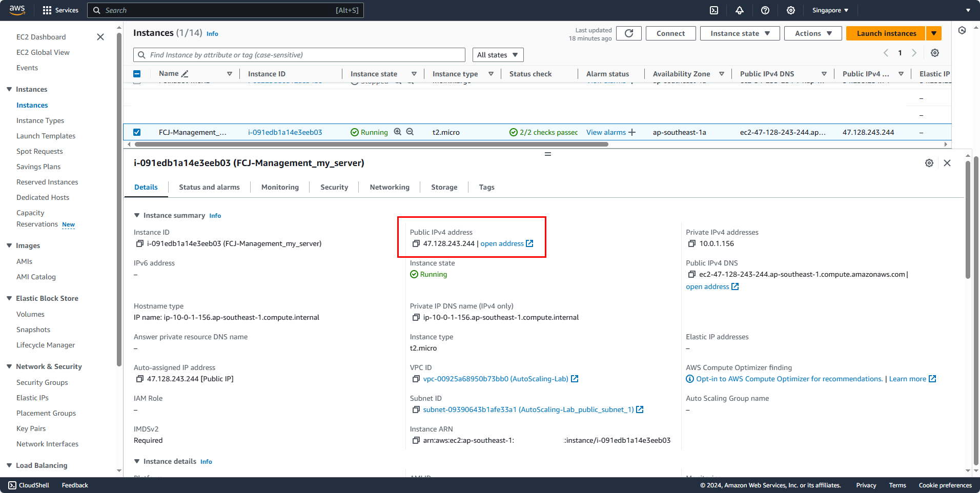Uncheck the FCJ-Management instance row checkbox

(137, 132)
